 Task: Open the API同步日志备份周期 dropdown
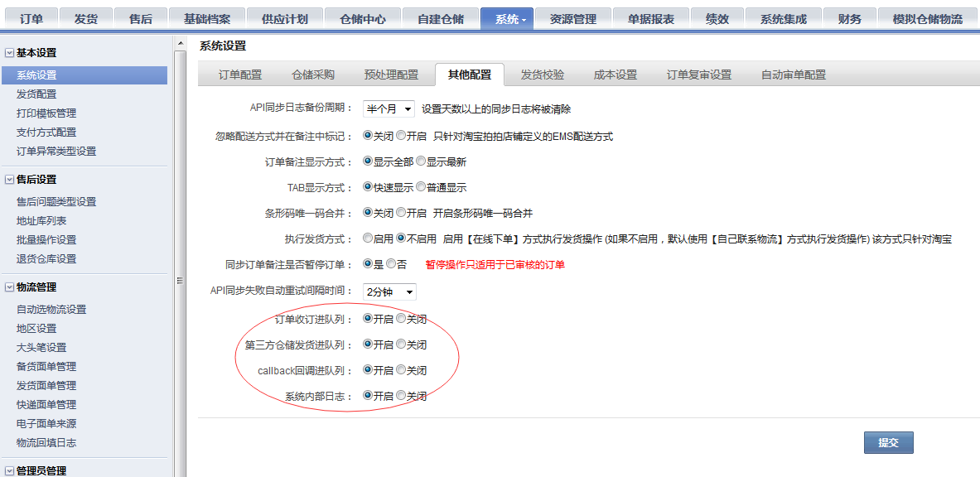388,108
